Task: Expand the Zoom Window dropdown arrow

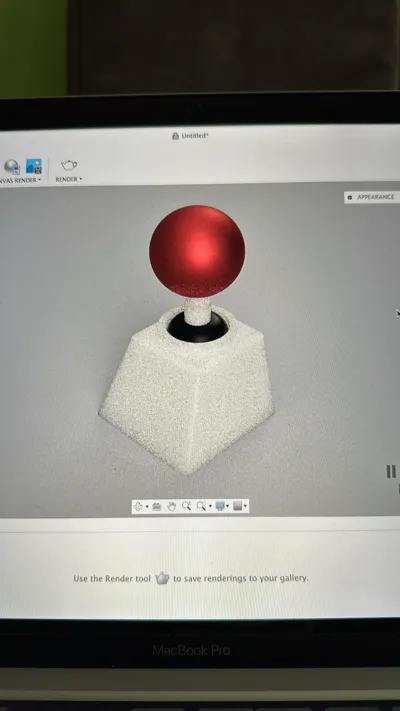Action: (210, 506)
